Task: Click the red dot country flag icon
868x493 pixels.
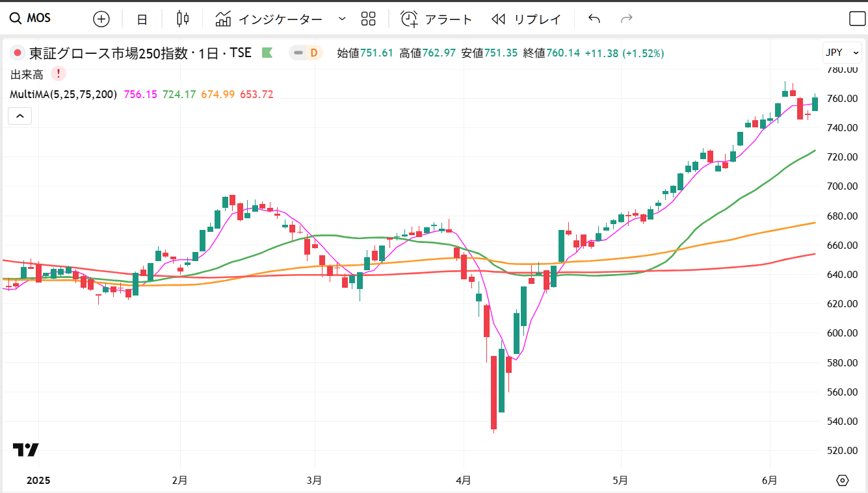Action: click(x=18, y=53)
